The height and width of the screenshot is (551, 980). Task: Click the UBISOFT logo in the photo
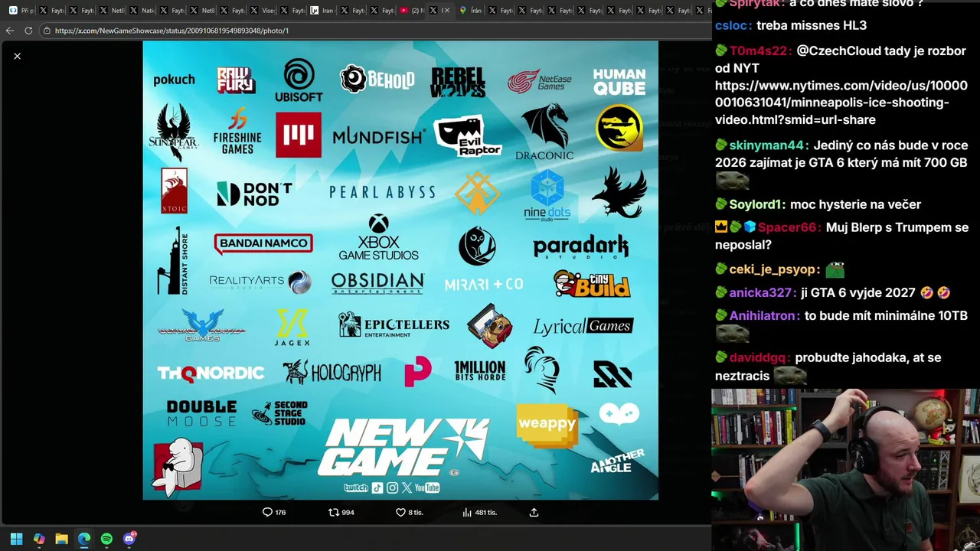pyautogui.click(x=299, y=80)
